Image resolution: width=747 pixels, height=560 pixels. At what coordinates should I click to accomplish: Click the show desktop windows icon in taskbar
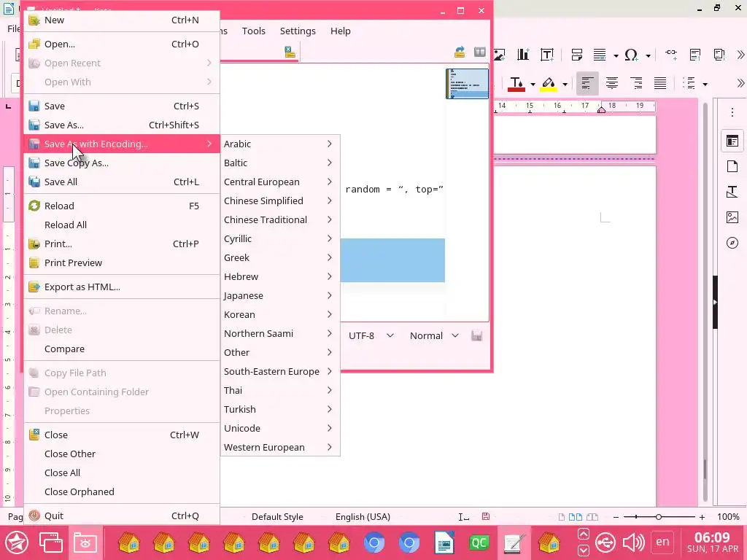(50, 542)
